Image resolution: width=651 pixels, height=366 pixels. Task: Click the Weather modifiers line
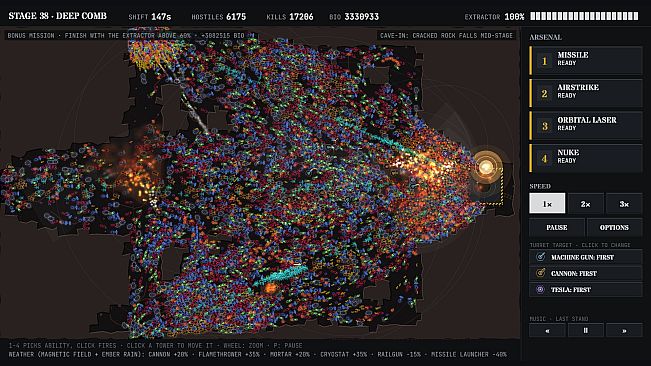[257, 354]
